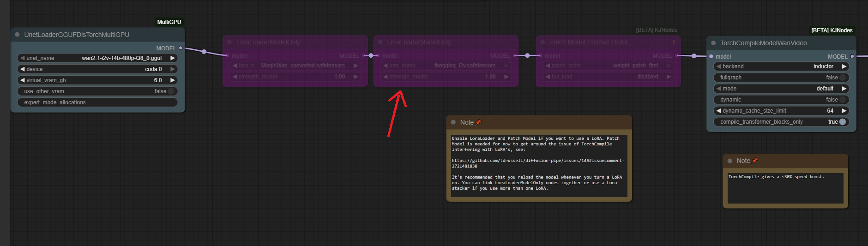
Task: Click the MODEL output socket on TorchCompileModelWanVideo
Action: tap(852, 56)
